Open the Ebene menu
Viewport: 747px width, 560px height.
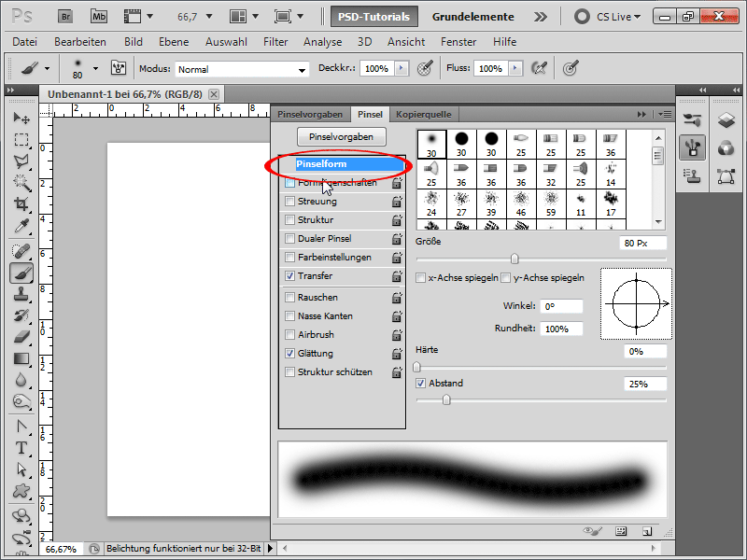[x=174, y=42]
